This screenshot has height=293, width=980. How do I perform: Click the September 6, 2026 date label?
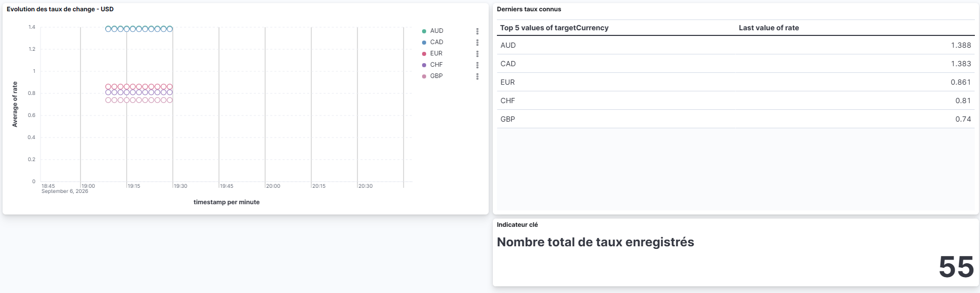[x=65, y=191]
